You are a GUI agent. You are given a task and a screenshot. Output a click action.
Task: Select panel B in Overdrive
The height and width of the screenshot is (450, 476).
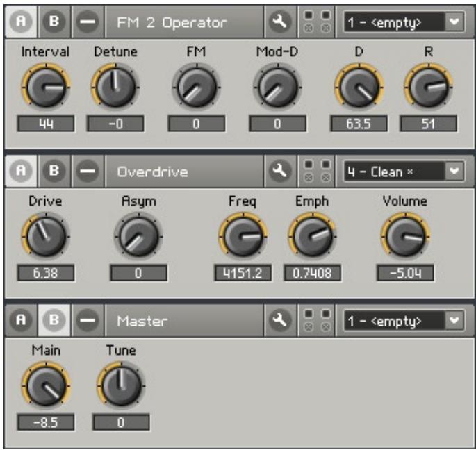[x=54, y=171]
